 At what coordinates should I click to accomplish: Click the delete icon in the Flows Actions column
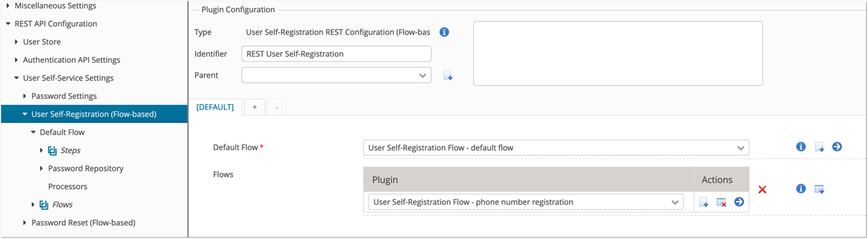(x=721, y=202)
